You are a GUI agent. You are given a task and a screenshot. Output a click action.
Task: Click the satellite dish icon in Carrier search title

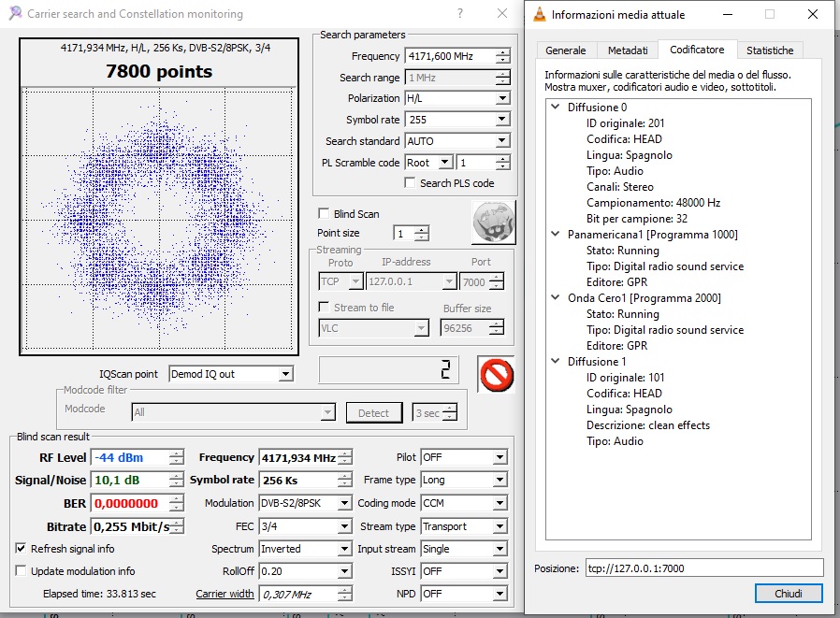click(16, 13)
